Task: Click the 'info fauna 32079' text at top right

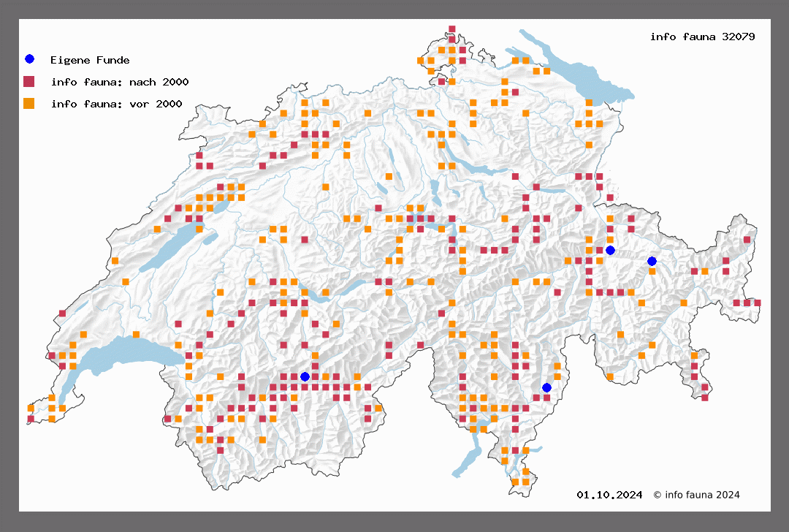Action: [702, 36]
